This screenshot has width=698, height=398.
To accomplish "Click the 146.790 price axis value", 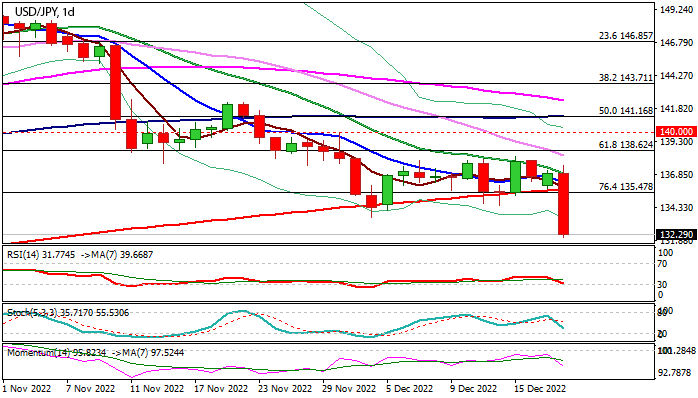I will pyautogui.click(x=678, y=43).
